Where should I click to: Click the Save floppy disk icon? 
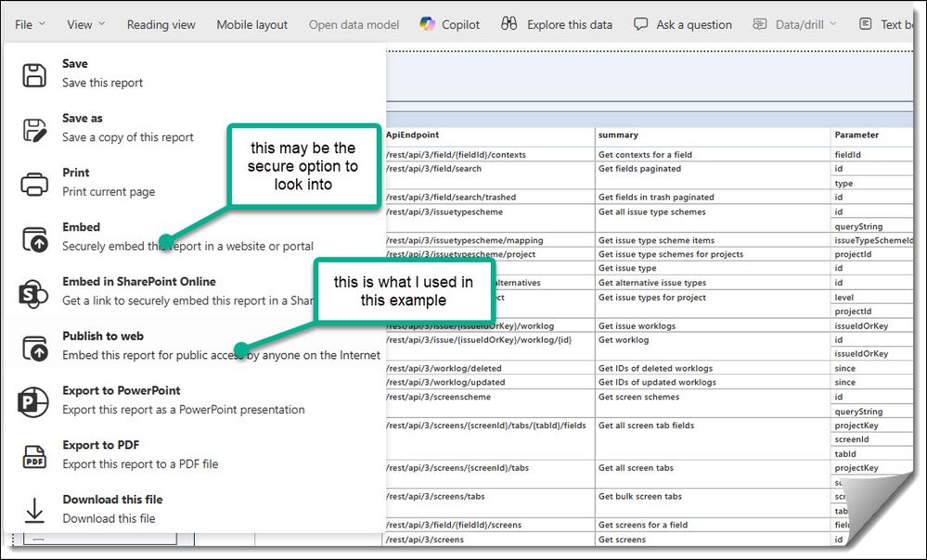[34, 76]
